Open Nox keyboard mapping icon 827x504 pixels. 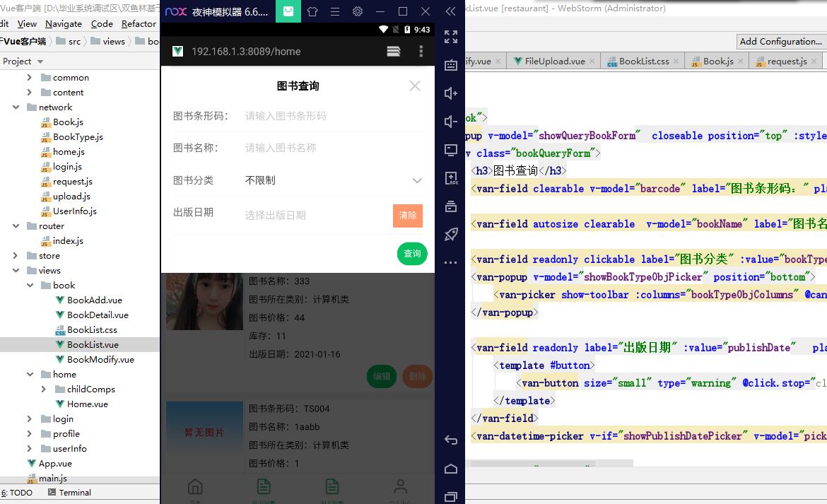450,65
